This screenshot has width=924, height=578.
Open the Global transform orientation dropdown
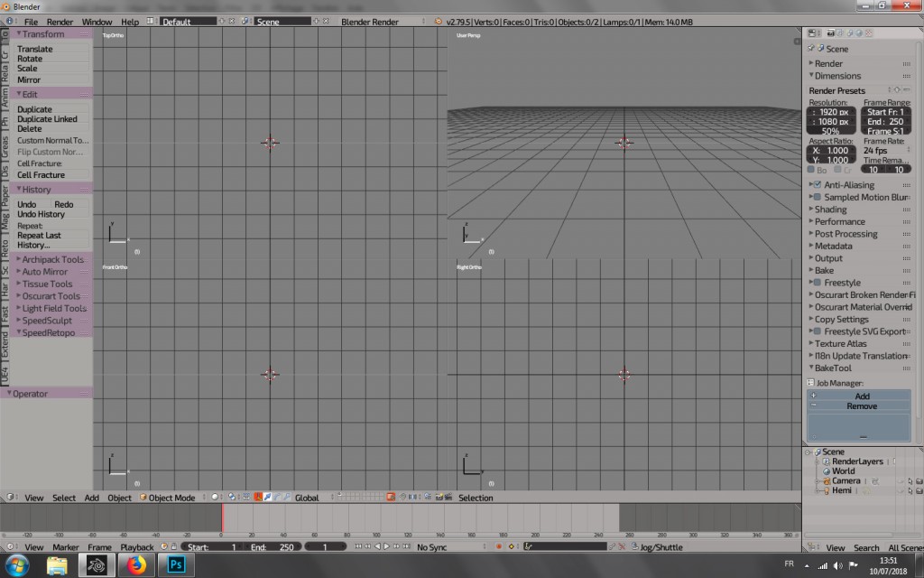click(x=307, y=498)
